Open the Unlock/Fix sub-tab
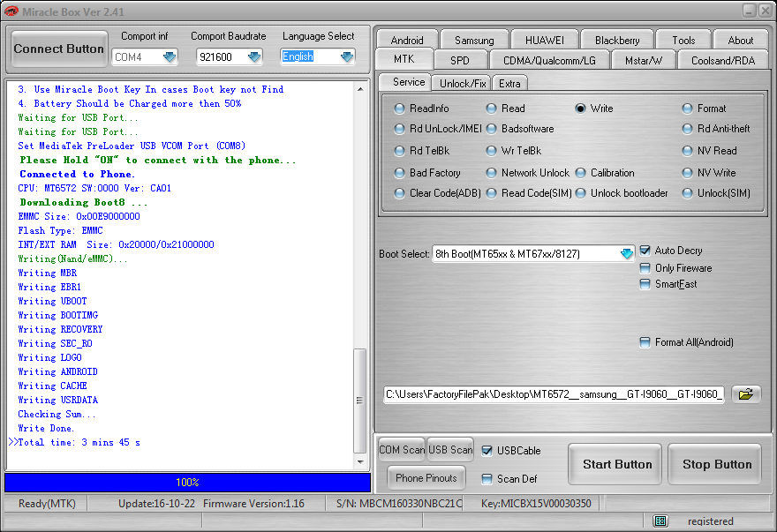 463,83
